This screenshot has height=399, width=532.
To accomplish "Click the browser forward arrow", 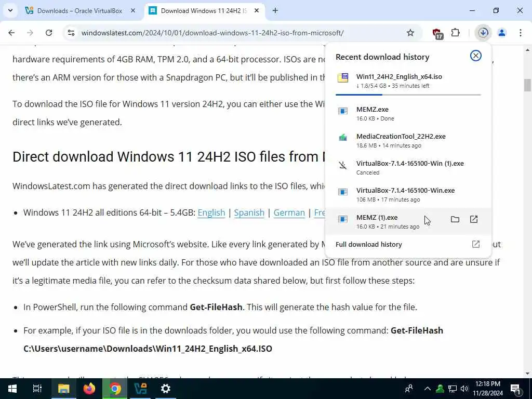I will coord(30,33).
